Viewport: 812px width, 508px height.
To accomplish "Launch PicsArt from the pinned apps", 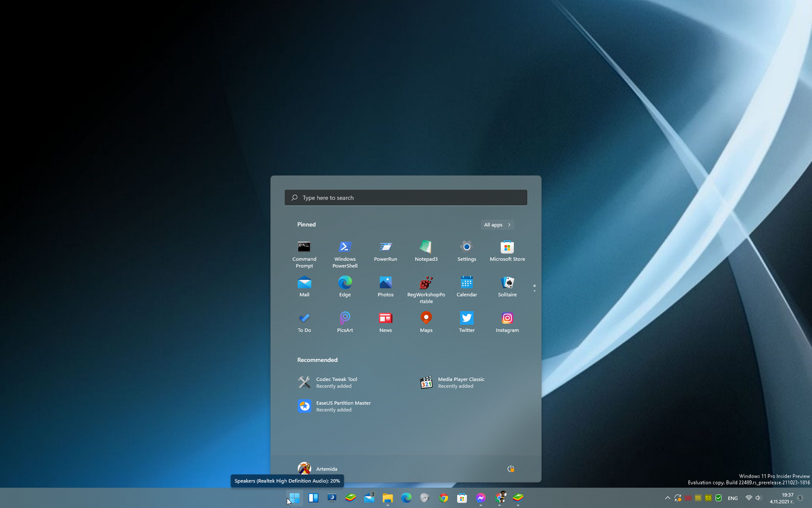I will point(345,323).
